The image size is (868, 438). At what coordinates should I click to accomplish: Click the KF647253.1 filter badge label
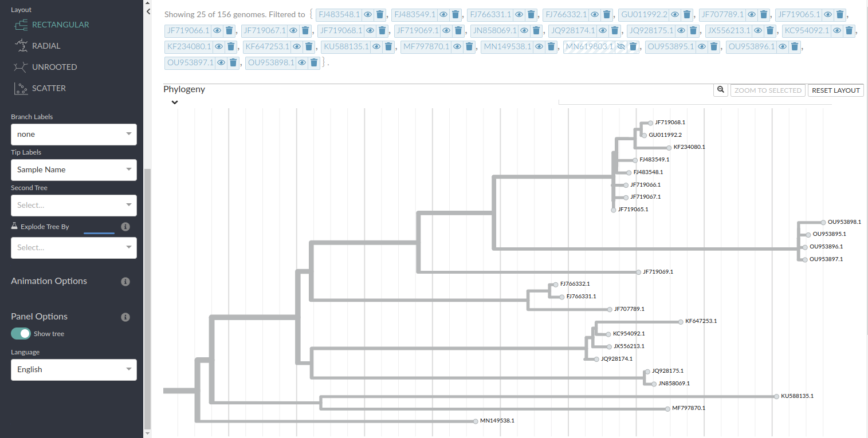click(x=268, y=46)
